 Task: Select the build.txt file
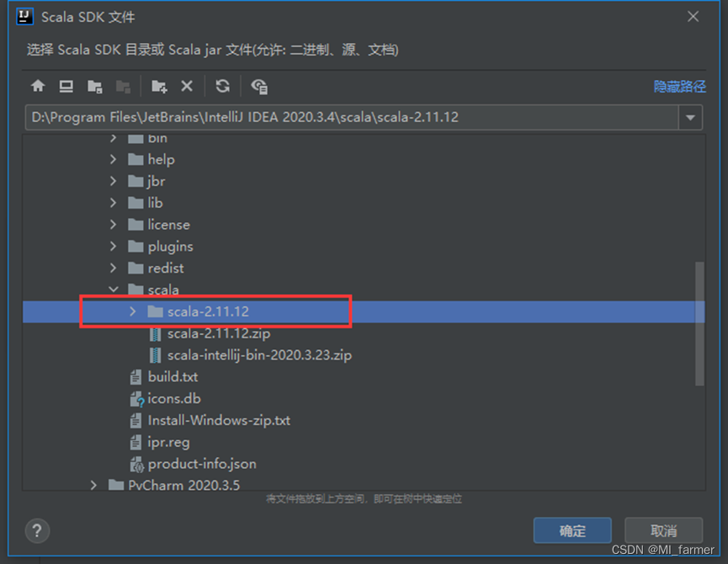174,376
